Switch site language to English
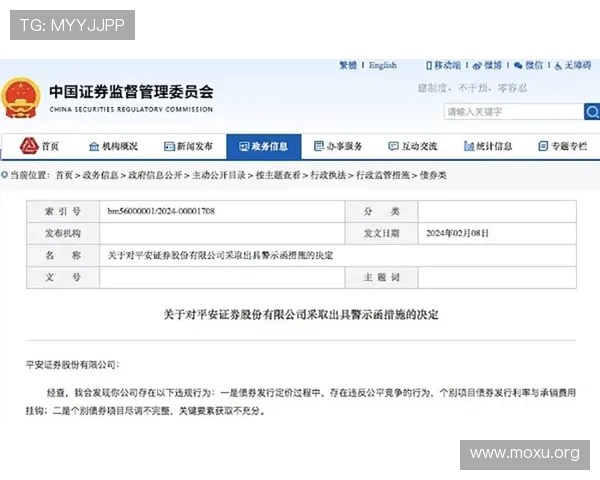This screenshot has width=600, height=480. [383, 65]
